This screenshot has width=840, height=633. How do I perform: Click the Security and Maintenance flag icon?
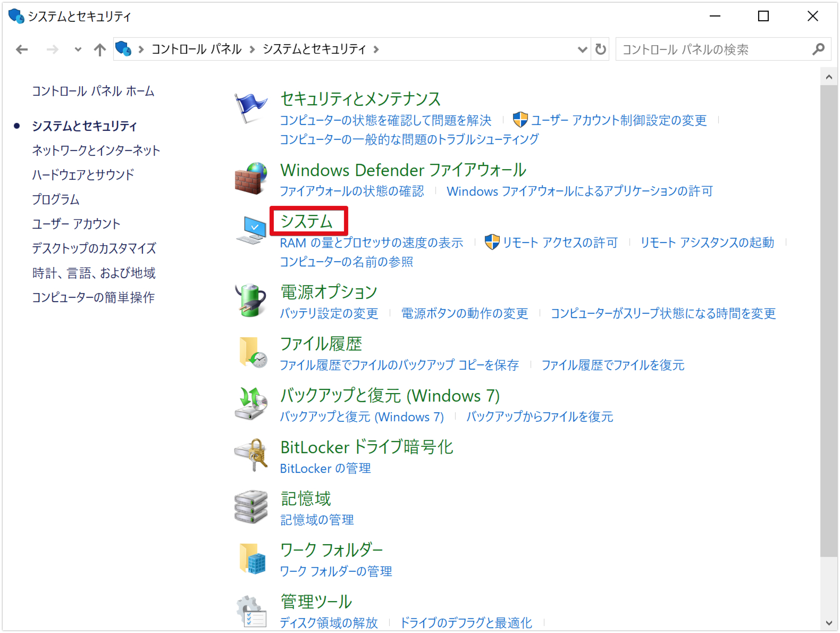coord(251,107)
